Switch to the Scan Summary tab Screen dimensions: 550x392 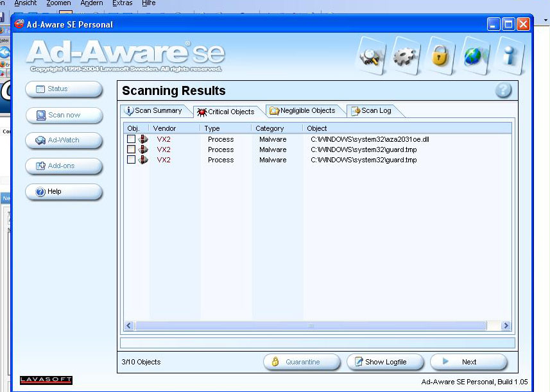point(154,110)
